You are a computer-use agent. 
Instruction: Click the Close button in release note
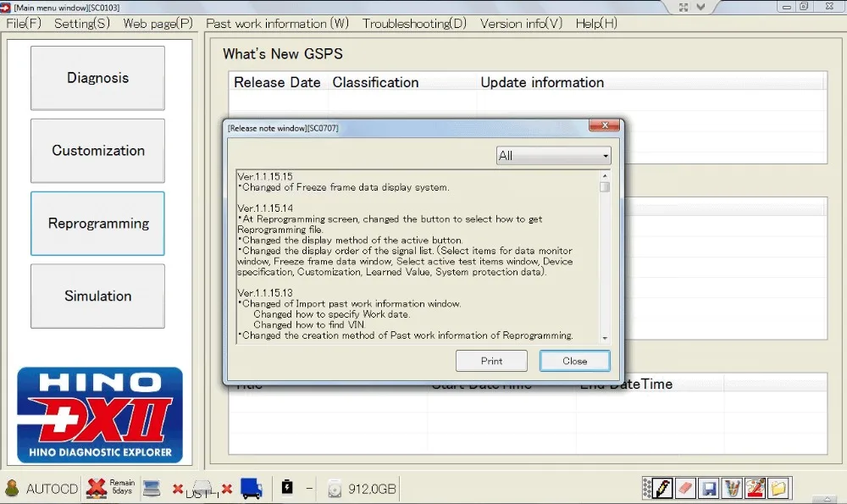pyautogui.click(x=575, y=361)
